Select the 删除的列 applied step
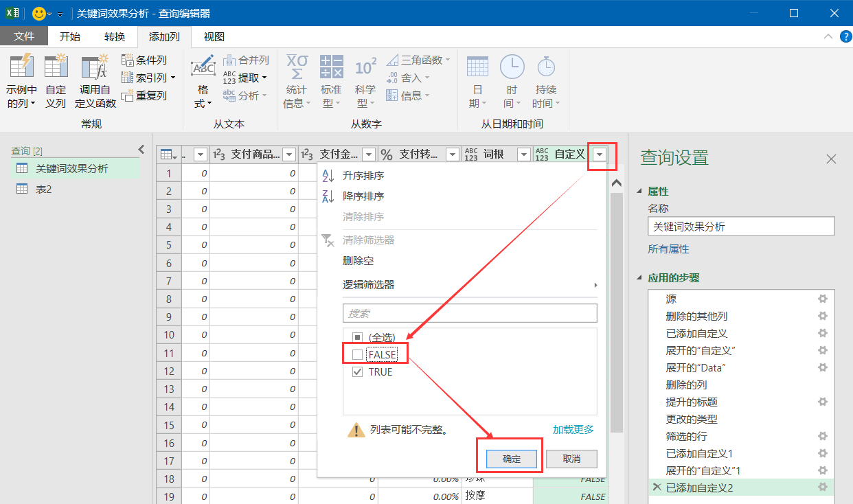 coord(741,385)
